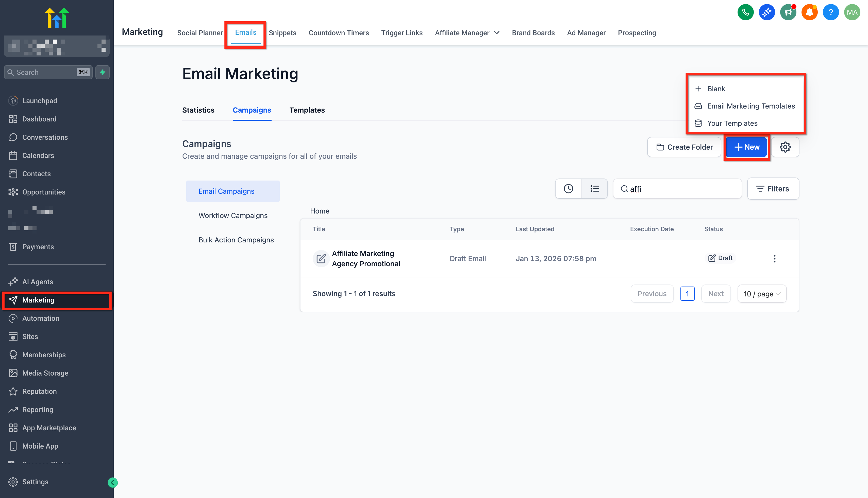868x498 pixels.
Task: Switch to the list view toggle
Action: [594, 189]
